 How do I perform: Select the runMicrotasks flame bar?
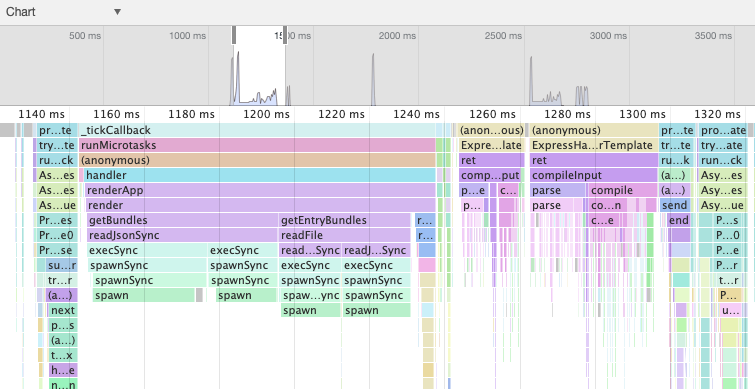[x=257, y=145]
